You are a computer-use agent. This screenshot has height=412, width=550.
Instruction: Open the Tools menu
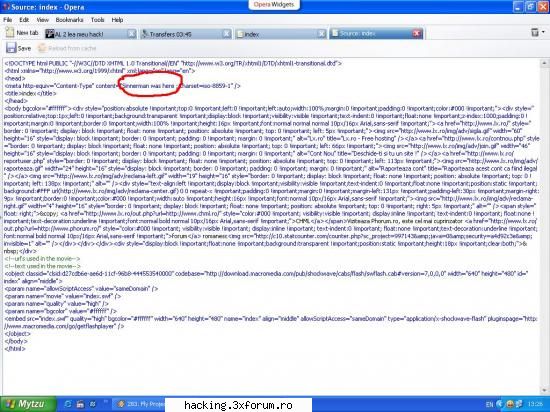[x=98, y=20]
